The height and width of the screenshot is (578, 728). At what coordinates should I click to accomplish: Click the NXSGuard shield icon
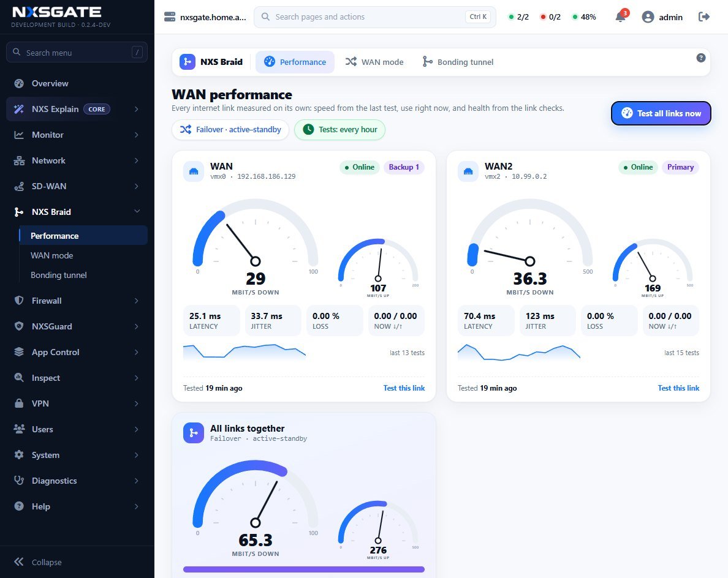point(19,326)
